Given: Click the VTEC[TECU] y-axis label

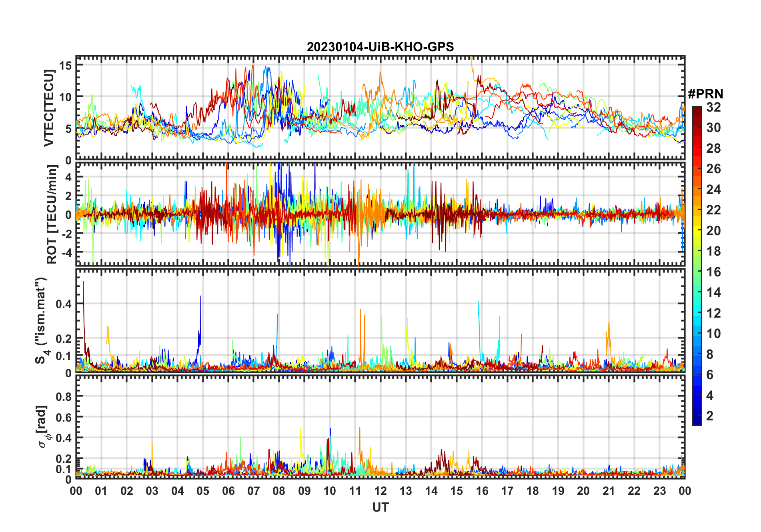Looking at the screenshot, I should tap(49, 108).
